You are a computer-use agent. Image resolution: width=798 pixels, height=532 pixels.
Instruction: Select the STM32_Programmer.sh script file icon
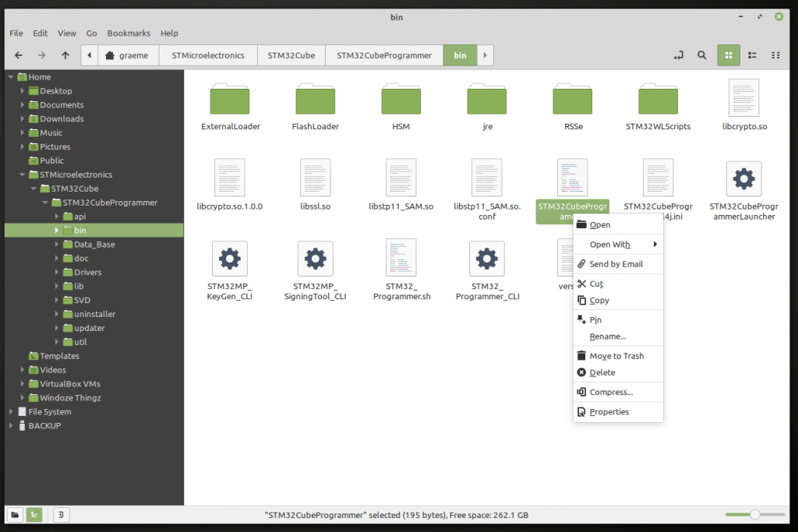[401, 258]
